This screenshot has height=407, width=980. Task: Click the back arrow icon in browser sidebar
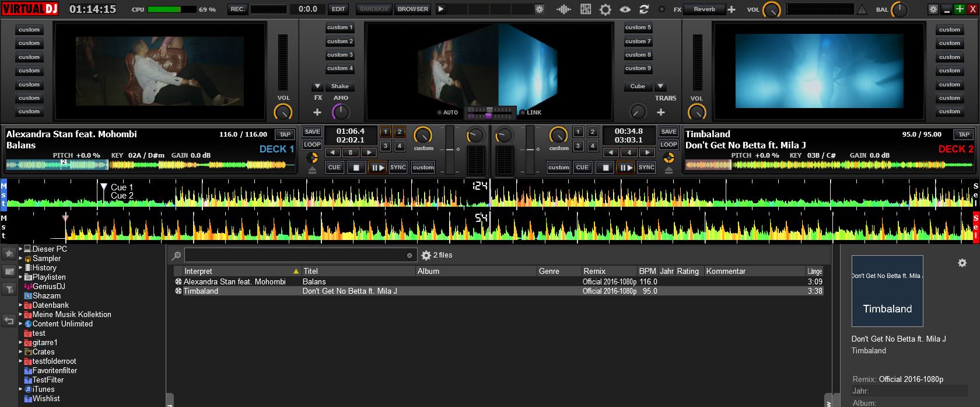click(x=9, y=321)
